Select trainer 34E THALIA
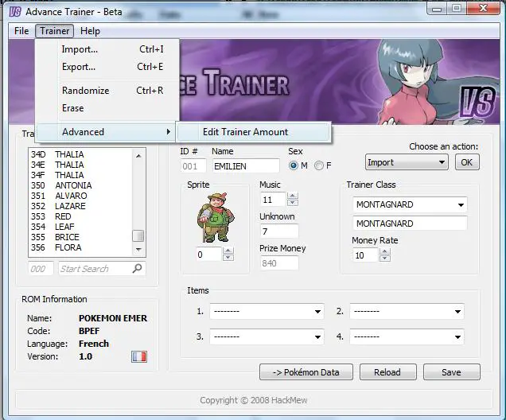This screenshot has height=420, width=506. [80, 165]
